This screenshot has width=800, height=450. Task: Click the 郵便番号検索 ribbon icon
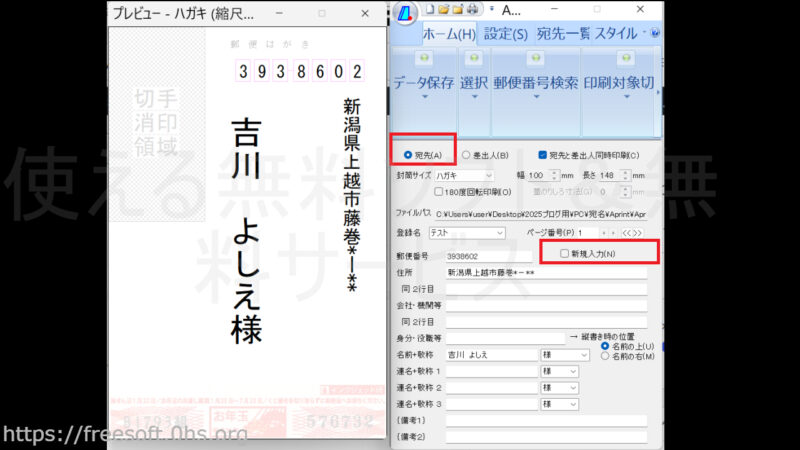click(x=535, y=59)
